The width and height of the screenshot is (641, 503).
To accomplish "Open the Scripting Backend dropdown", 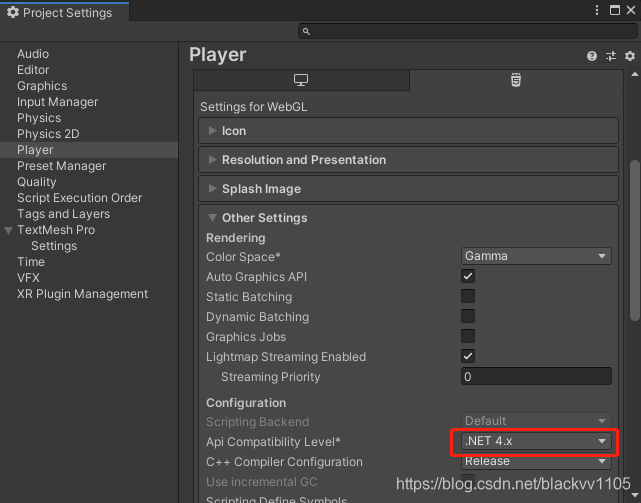I will pyautogui.click(x=536, y=421).
